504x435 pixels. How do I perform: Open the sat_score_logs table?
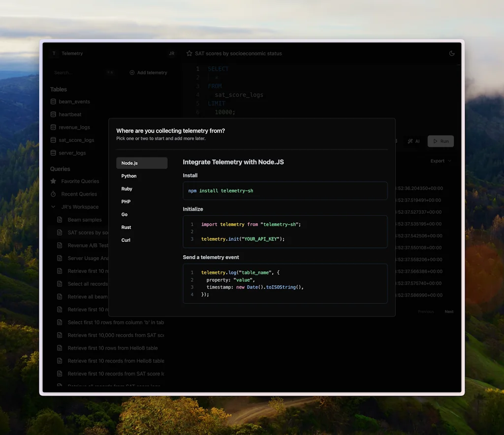[x=75, y=140]
